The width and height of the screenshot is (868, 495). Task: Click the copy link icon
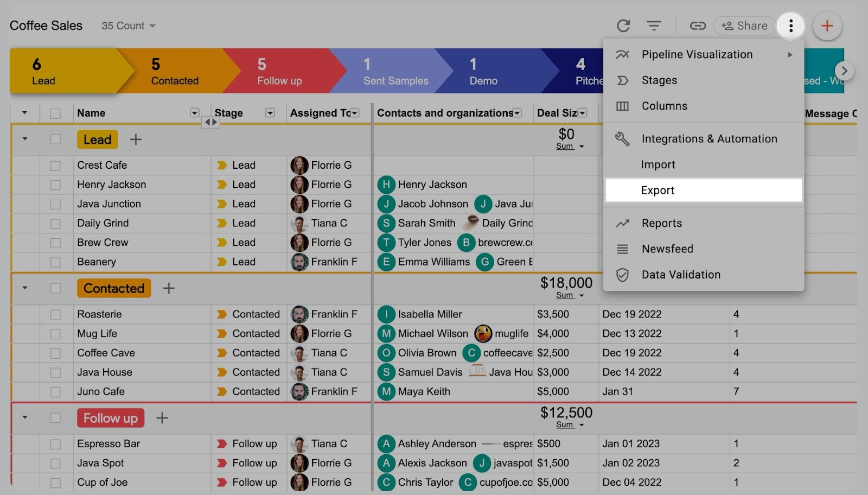(x=697, y=26)
